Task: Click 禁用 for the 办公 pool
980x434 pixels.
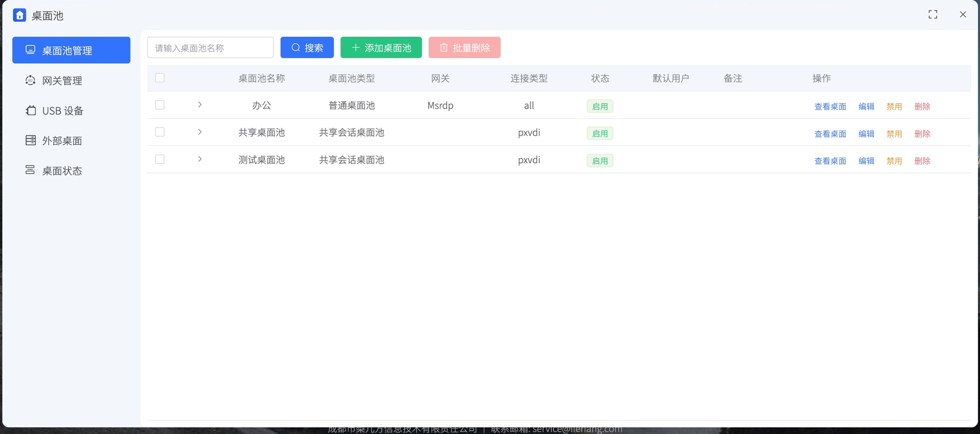Action: (x=894, y=107)
